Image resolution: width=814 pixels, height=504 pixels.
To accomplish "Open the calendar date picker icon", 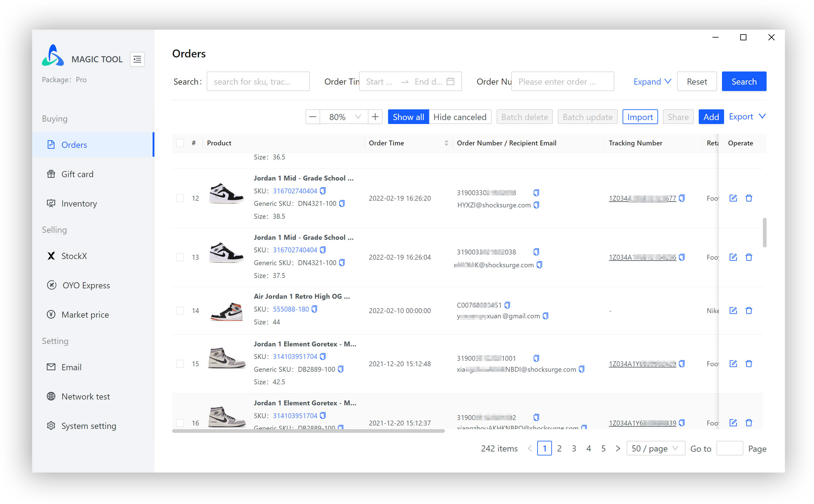I will pyautogui.click(x=450, y=81).
